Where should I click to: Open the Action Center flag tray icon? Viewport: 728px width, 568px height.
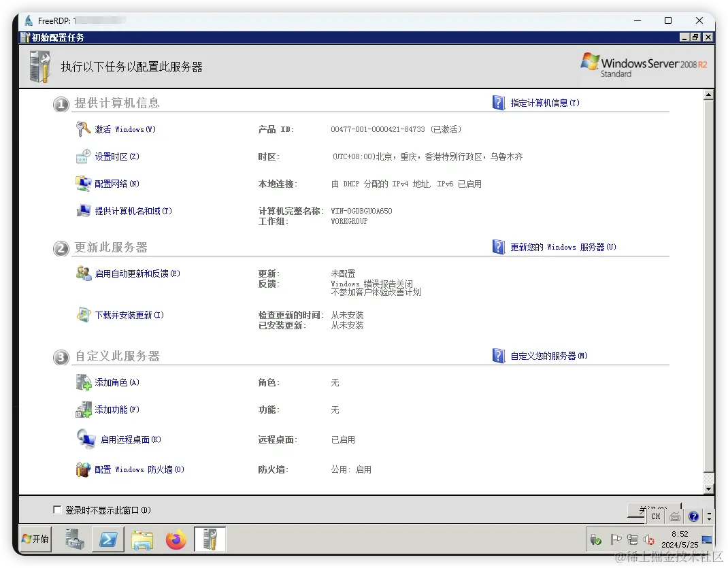pyautogui.click(x=616, y=539)
